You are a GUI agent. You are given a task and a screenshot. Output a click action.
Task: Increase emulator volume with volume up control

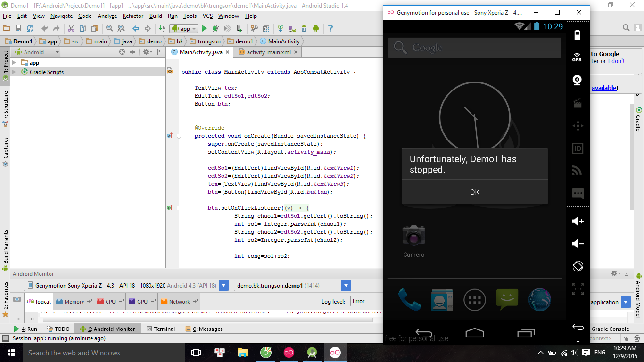578,221
